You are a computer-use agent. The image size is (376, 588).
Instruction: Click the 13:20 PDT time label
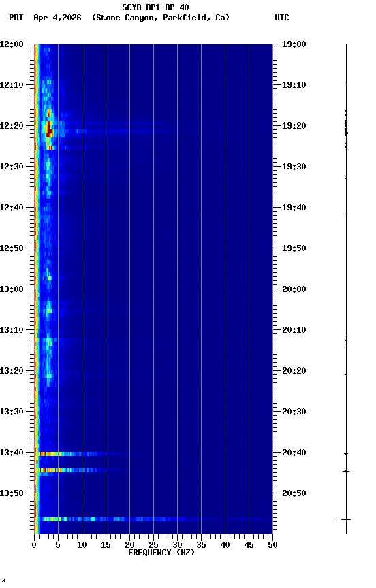point(12,371)
